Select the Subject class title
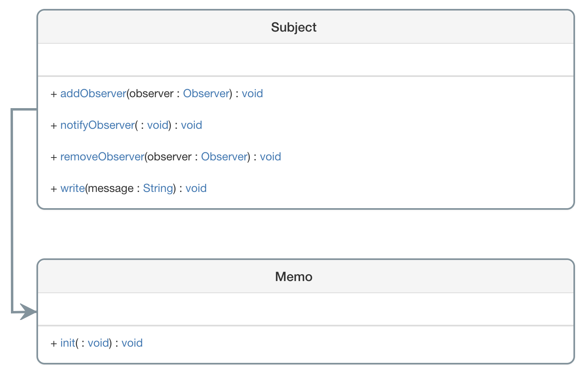 tap(294, 27)
